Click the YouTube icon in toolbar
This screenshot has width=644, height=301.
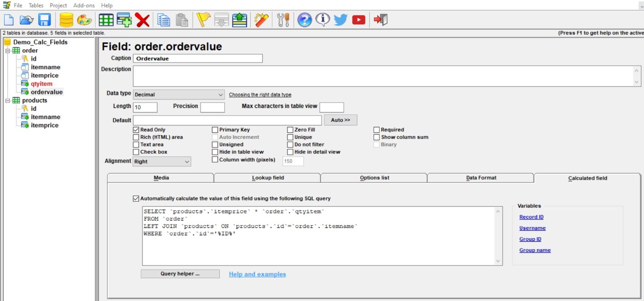tap(359, 20)
